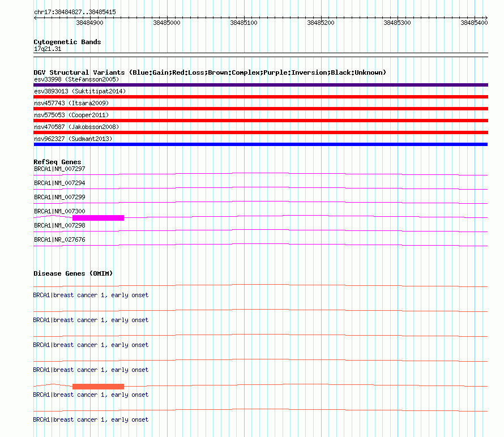This screenshot has width=504, height=437.
Task: Select the Disease Genes (OMIM) track title
Action: coord(73,273)
